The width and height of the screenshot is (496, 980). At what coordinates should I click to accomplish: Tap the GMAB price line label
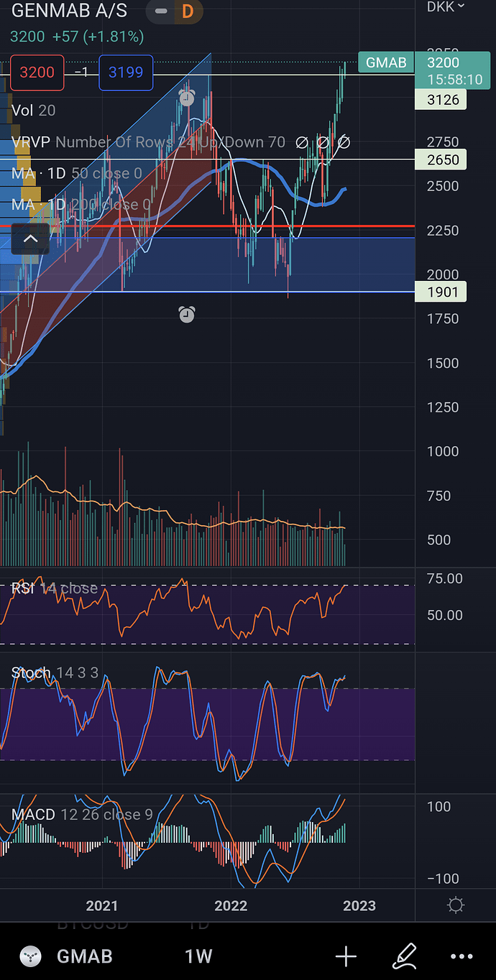pos(386,63)
